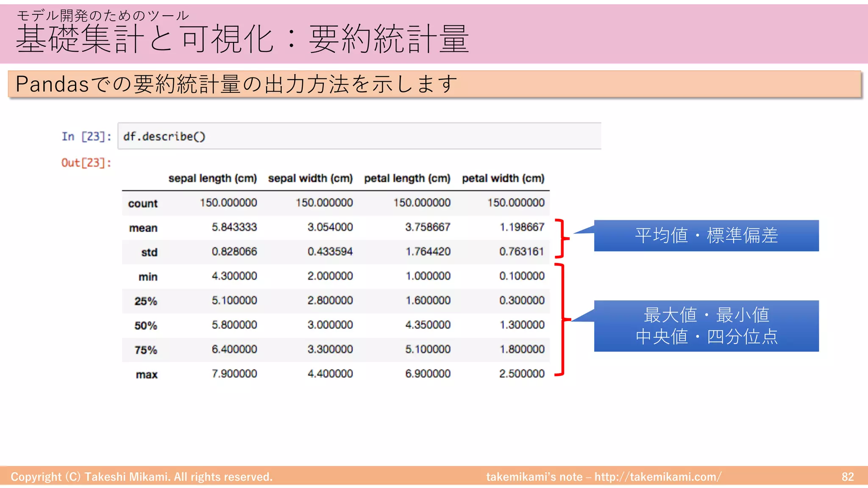This screenshot has height=488, width=868.
Task: Click 50% petal width value 1.300000
Action: 522,325
